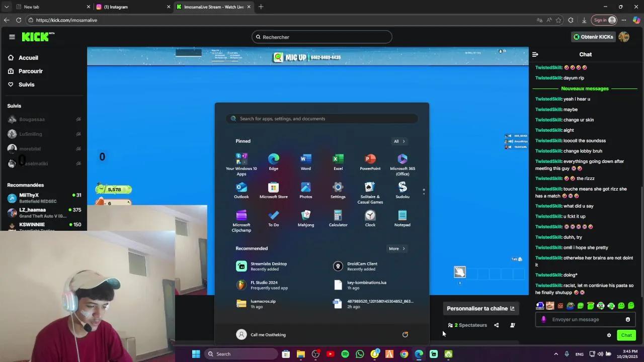
Task: Click the purple microphone icon in chat input
Action: pyautogui.click(x=543, y=319)
